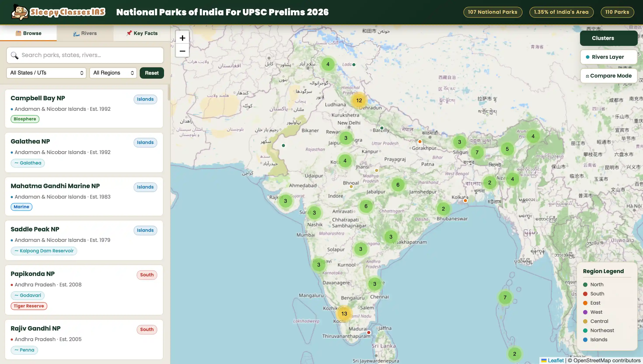Open the 4-park cluster in Arunachal Pradesh
Screen dimensions: 643x364
(533, 136)
